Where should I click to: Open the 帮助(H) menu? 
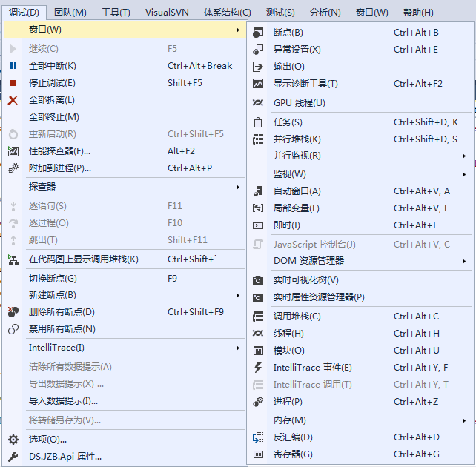tap(418, 13)
